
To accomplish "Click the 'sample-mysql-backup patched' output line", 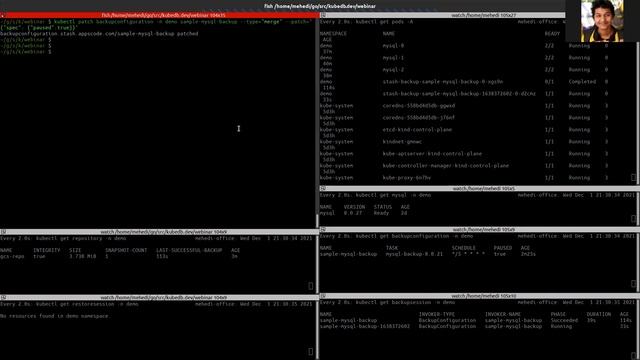I will click(x=99, y=34).
